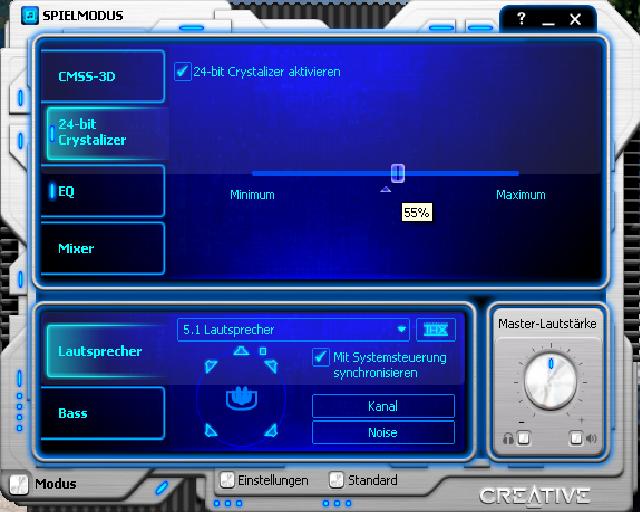Select the rear right speaker icon

[x=271, y=430]
